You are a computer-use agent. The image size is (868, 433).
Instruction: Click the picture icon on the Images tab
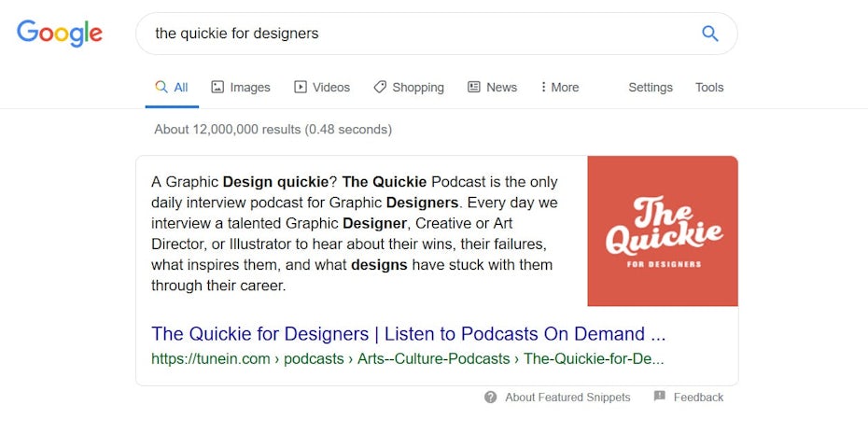click(x=217, y=87)
